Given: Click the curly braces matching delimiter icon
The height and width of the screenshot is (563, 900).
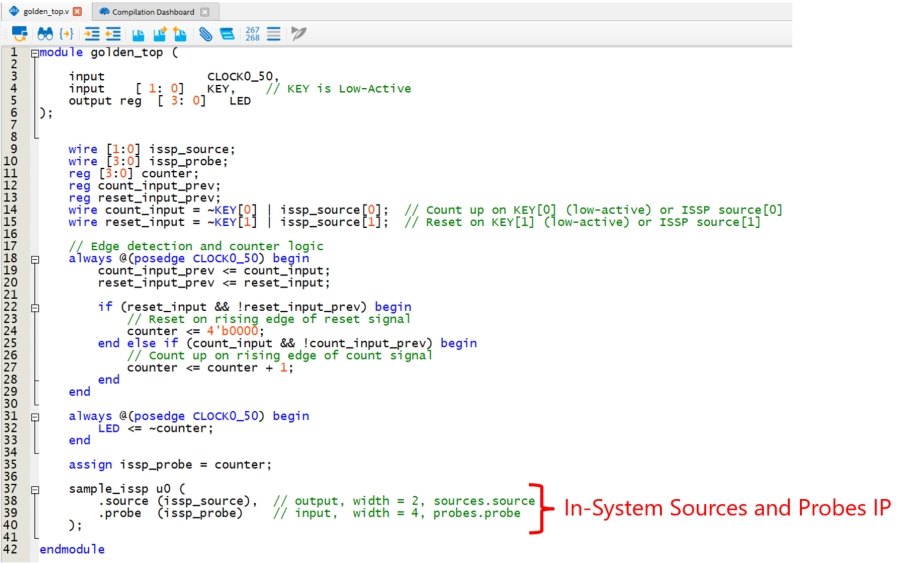Looking at the screenshot, I should coord(66,33).
